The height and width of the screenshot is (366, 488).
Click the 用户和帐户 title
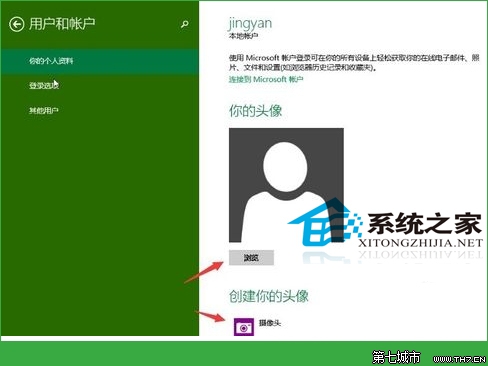[62, 24]
